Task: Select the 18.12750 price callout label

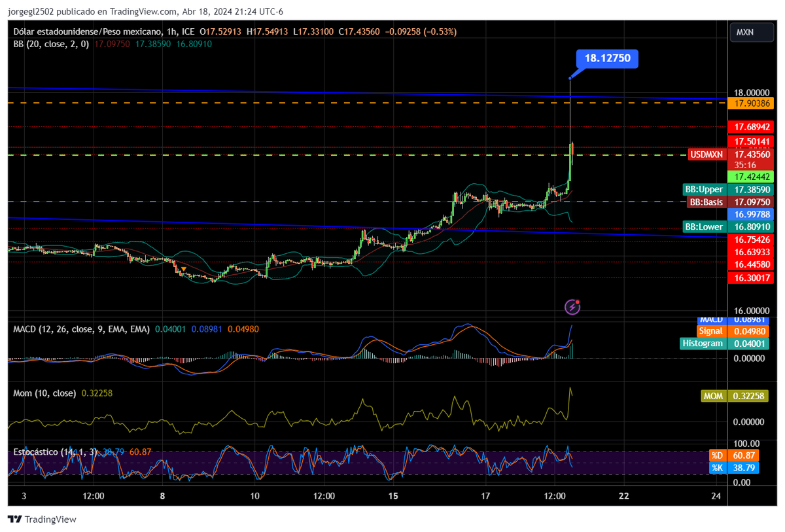Action: click(x=607, y=58)
